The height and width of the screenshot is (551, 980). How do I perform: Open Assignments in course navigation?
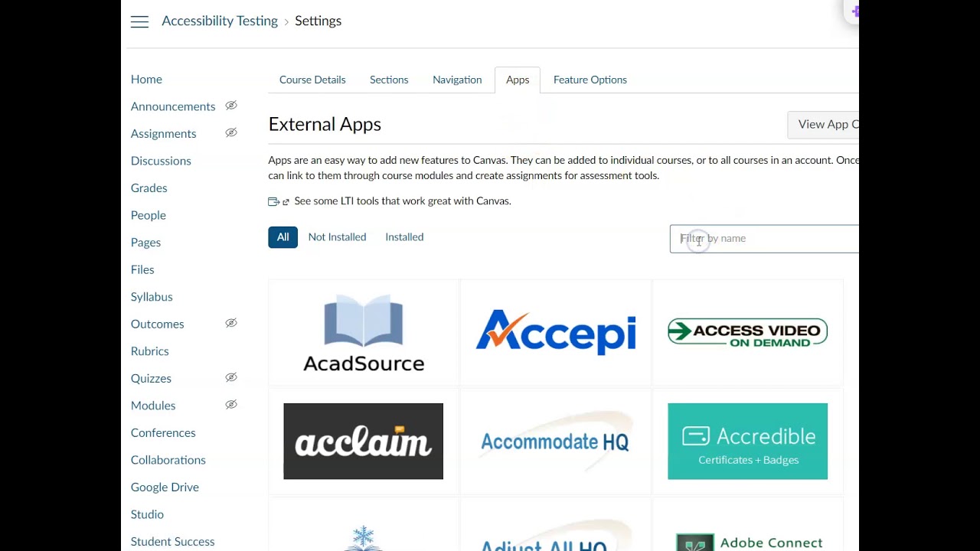[163, 133]
